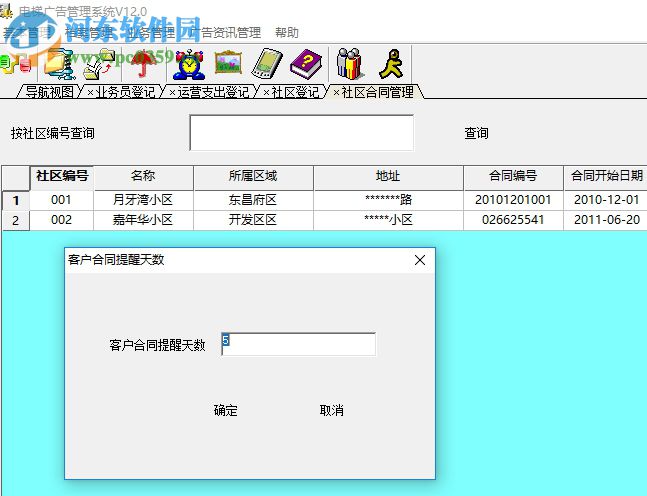This screenshot has width=647, height=496.
Task: Open the purple help book icon
Action: pyautogui.click(x=306, y=64)
